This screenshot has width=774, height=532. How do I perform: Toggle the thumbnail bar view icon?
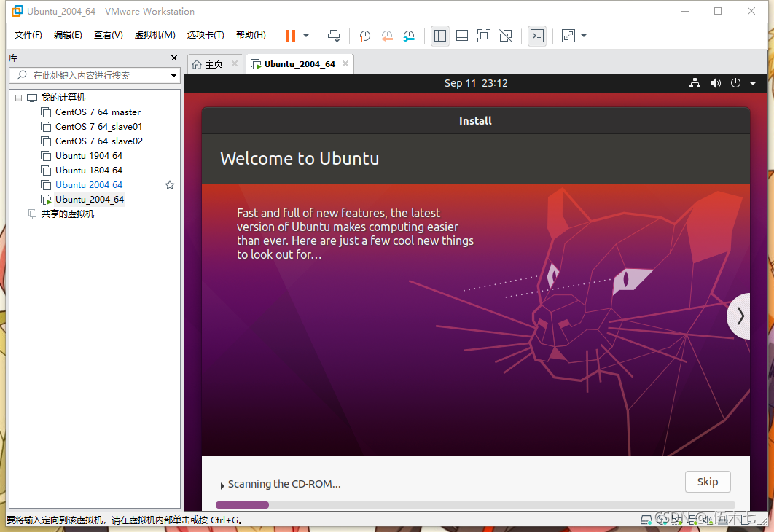(x=462, y=36)
